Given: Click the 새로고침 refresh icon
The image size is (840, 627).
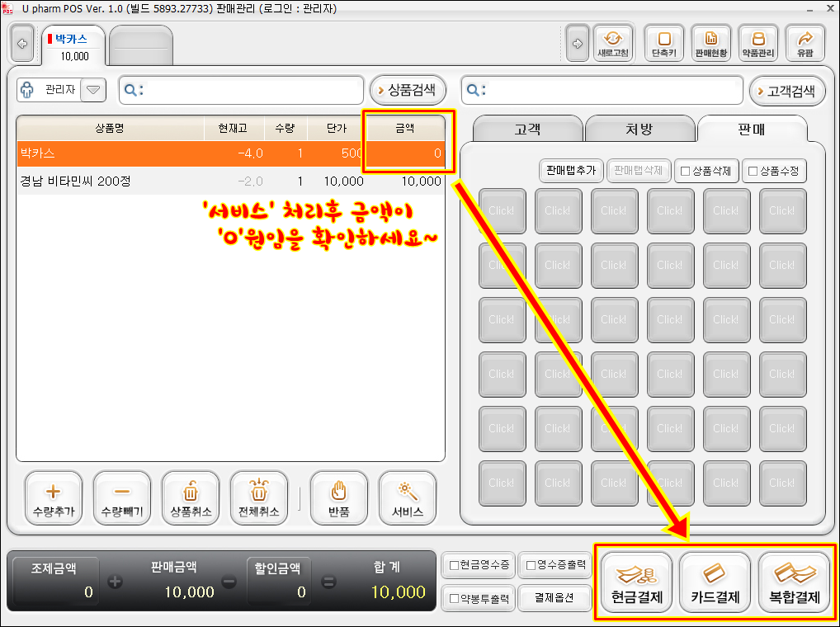Looking at the screenshot, I should tap(613, 44).
